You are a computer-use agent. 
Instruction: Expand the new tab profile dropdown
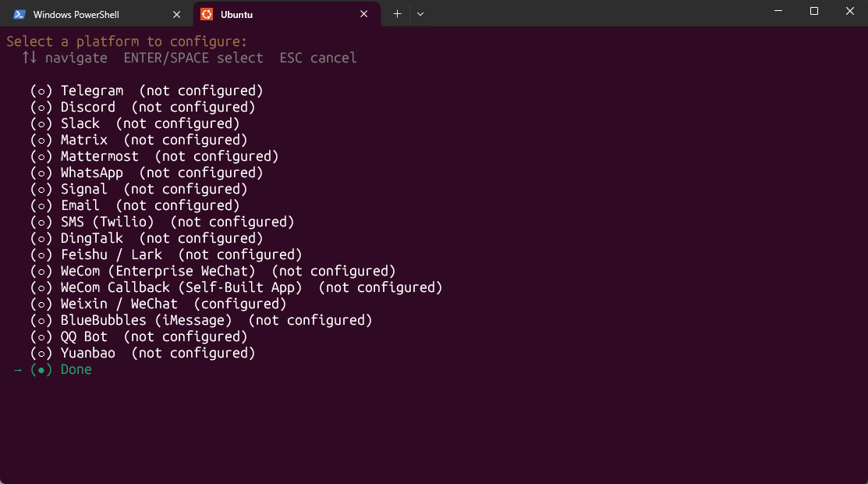pos(420,14)
